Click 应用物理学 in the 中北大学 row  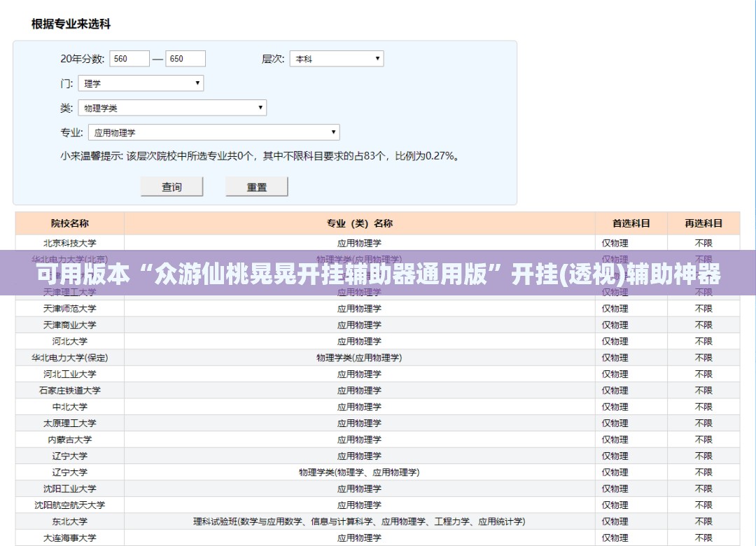click(x=359, y=407)
